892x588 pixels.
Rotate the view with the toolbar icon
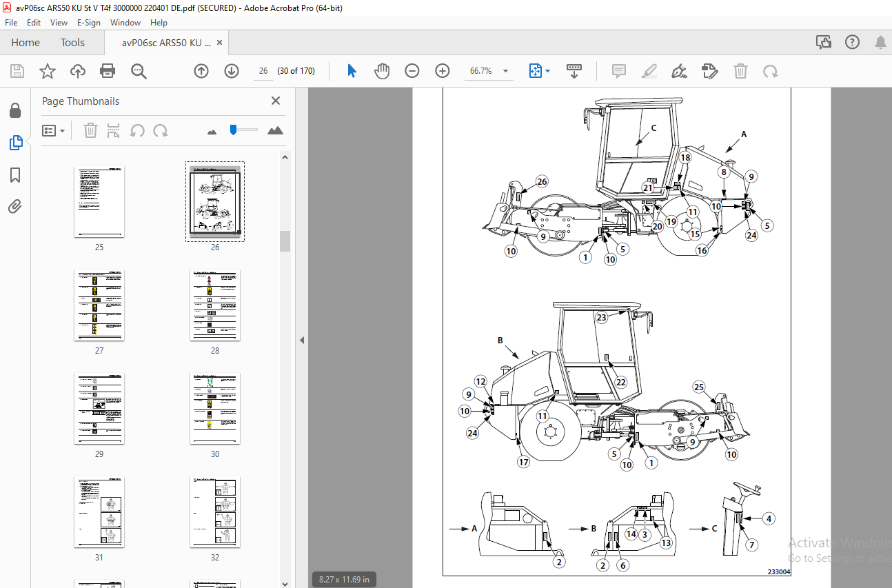click(x=771, y=71)
